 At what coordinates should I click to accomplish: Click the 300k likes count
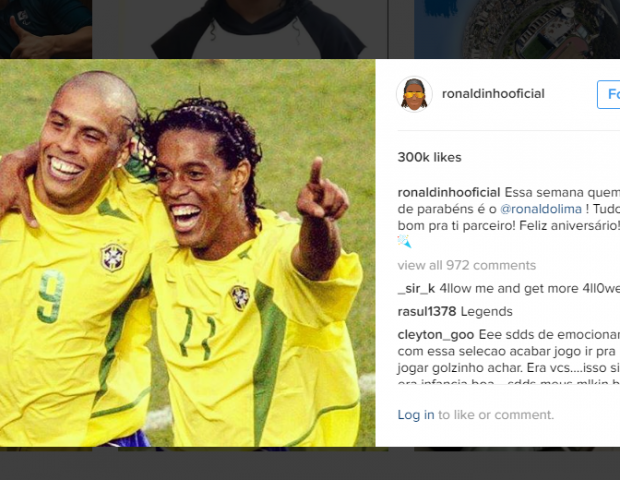click(429, 157)
